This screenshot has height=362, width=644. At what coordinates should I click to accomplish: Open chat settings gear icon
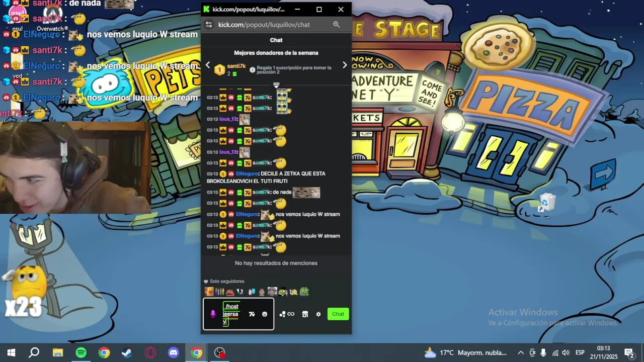point(318,314)
